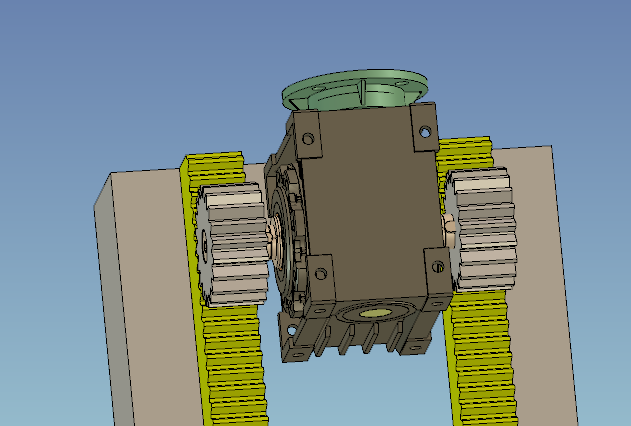Select the right output shaft stub

point(448,229)
